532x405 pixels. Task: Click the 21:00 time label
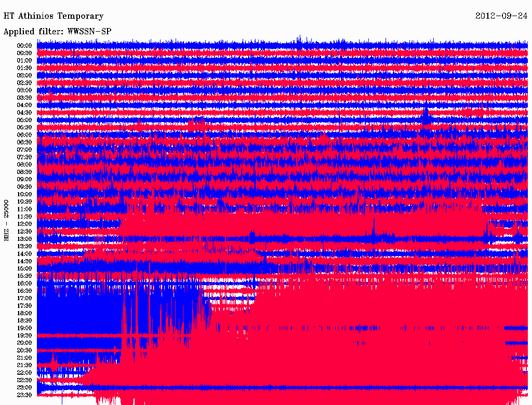click(x=24, y=358)
